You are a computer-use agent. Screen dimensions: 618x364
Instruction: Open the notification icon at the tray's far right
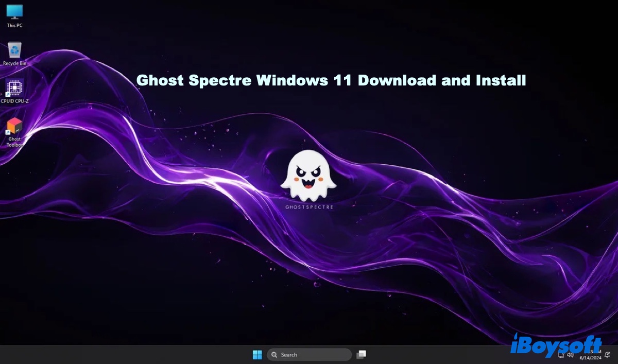(x=607, y=354)
